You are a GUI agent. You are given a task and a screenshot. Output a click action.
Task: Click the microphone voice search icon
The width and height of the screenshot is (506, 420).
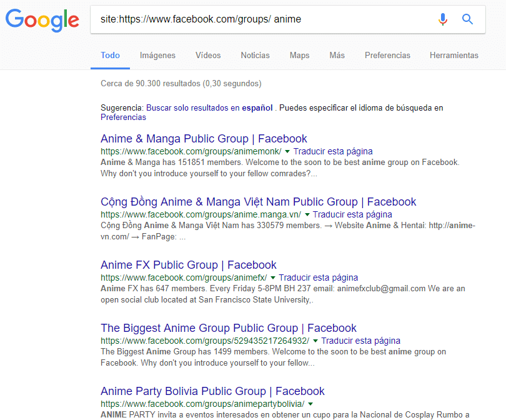point(443,19)
